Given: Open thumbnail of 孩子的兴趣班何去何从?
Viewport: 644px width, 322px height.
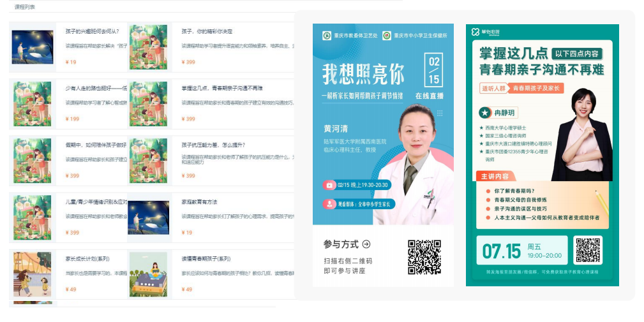Looking at the screenshot, I should pyautogui.click(x=33, y=47).
